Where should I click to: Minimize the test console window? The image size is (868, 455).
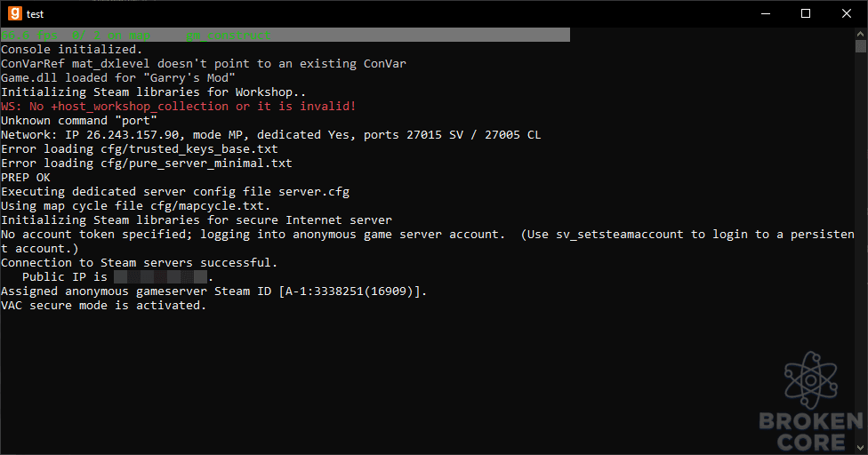tap(766, 13)
